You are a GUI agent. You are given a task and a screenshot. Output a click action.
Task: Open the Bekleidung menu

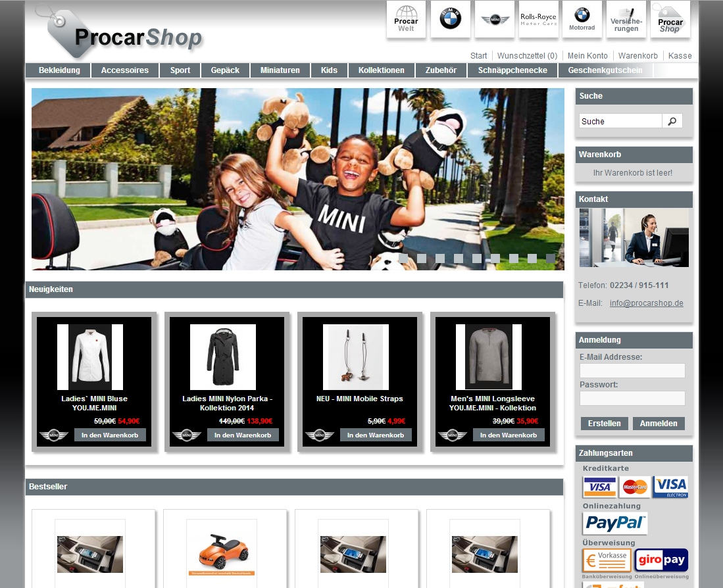(59, 70)
